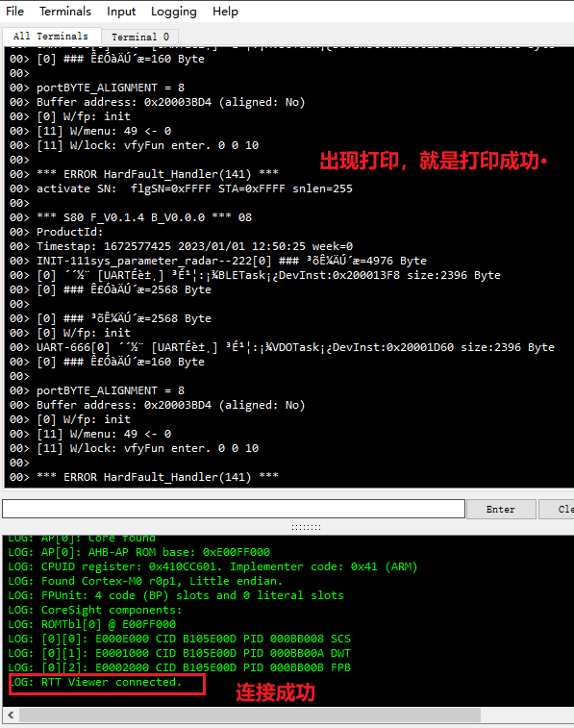Click the horizontal scrollbar left arrow
The width and height of the screenshot is (574, 728).
click(x=11, y=715)
